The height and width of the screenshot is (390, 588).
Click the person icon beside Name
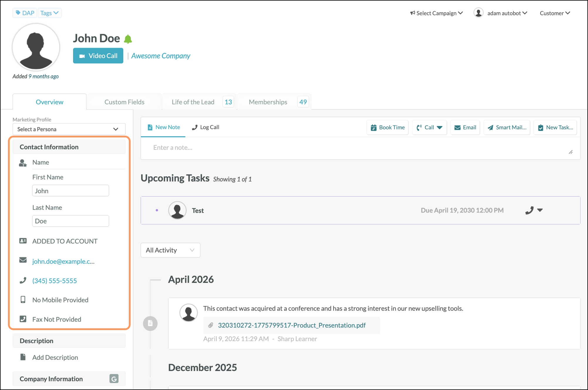(x=23, y=163)
